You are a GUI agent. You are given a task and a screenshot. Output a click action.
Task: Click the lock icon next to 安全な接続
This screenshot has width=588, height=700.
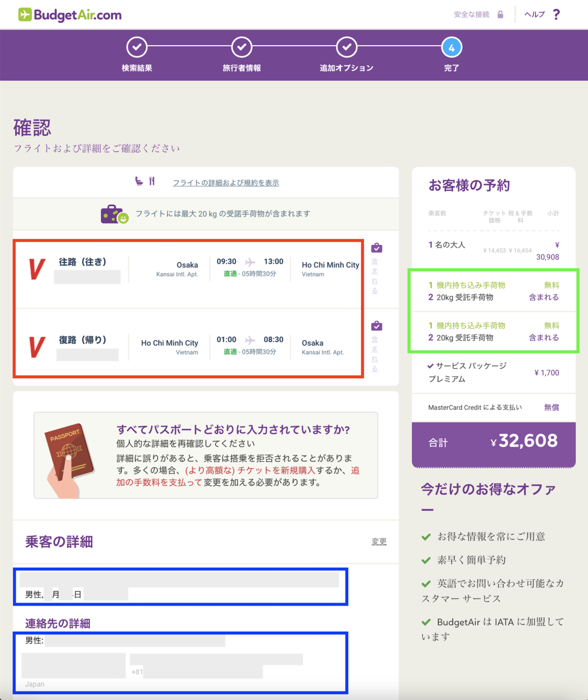tap(500, 15)
